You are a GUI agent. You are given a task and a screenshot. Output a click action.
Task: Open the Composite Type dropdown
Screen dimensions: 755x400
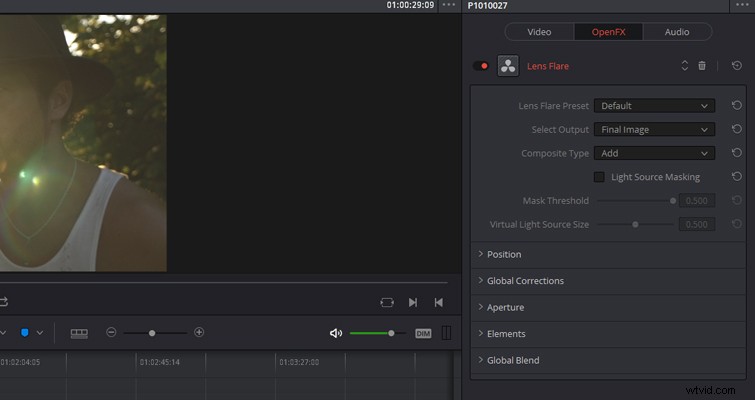pos(654,153)
